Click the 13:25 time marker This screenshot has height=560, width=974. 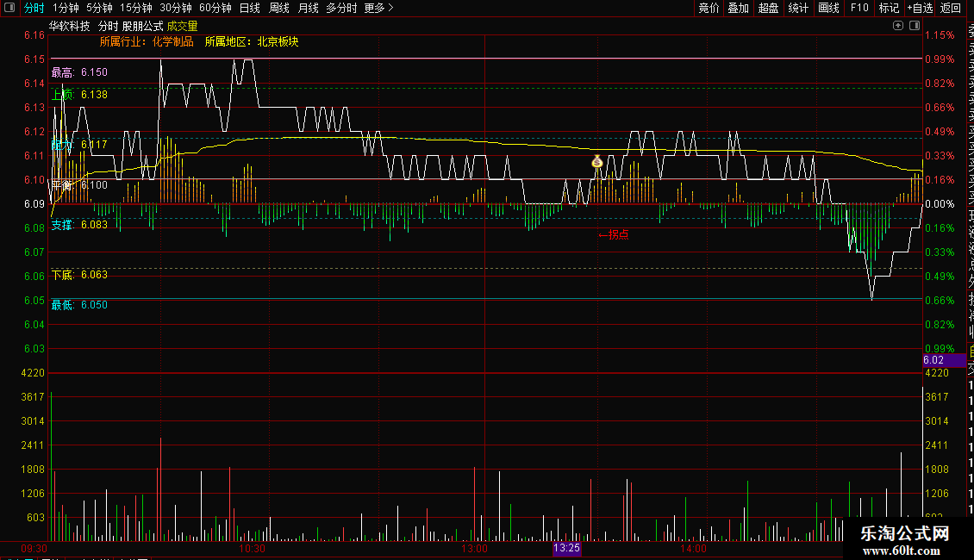pos(566,548)
